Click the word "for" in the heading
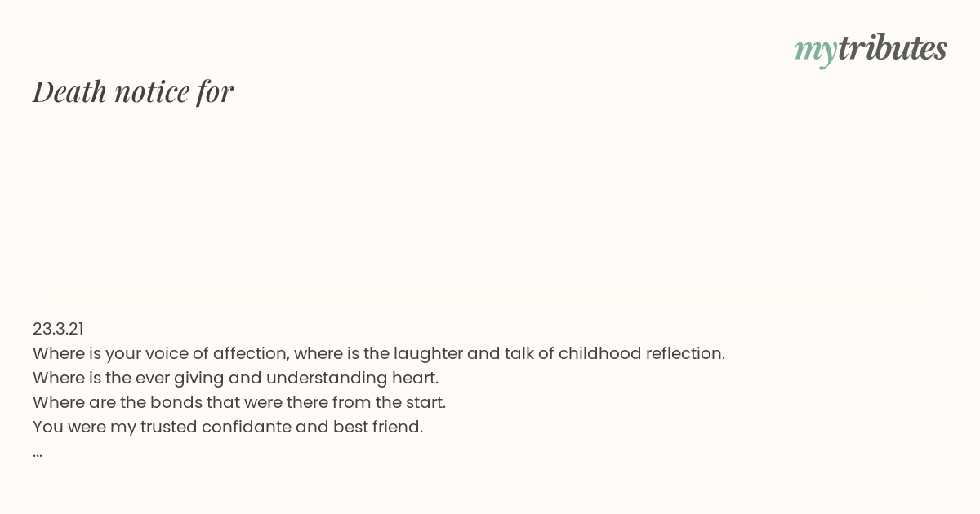 [x=215, y=91]
